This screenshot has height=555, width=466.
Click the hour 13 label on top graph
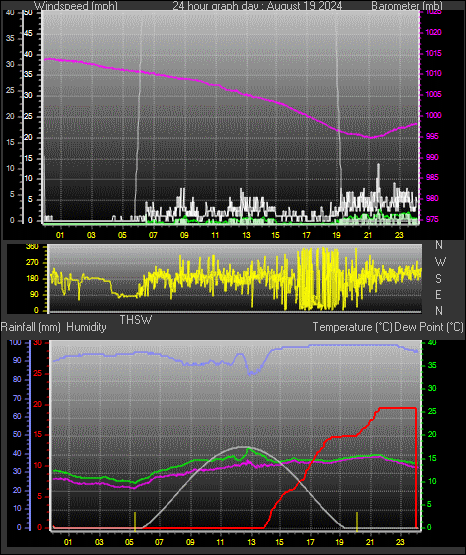tap(246, 235)
